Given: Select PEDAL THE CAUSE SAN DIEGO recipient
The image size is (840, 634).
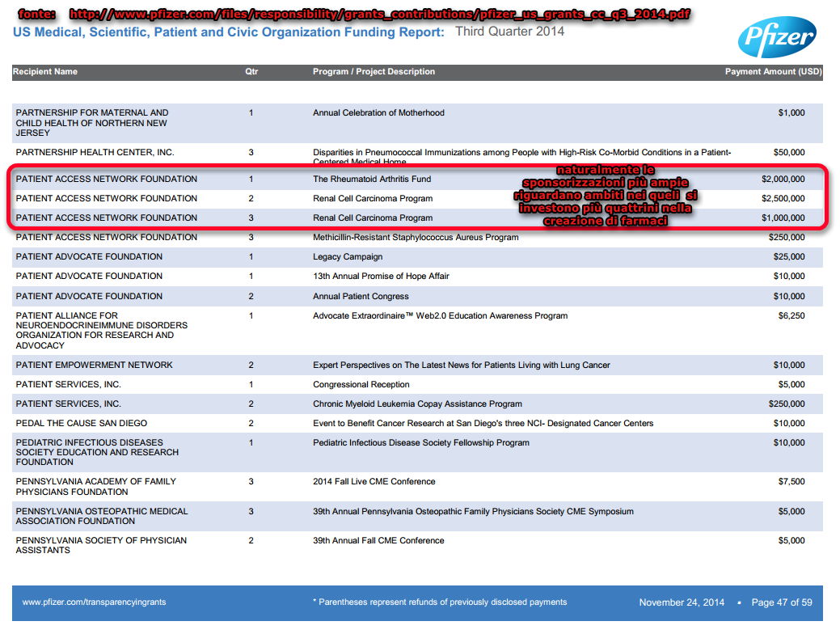Looking at the screenshot, I should coord(82,423).
